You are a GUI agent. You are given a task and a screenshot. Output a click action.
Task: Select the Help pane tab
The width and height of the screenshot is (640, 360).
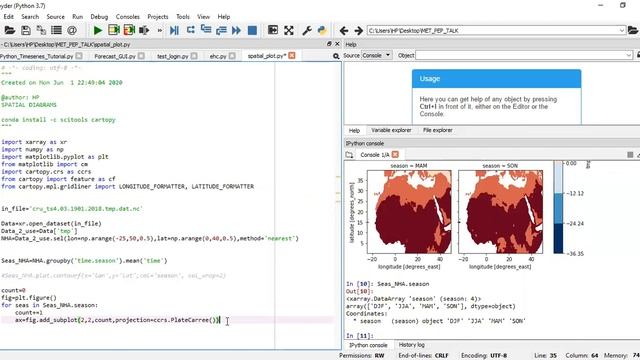[x=354, y=131]
